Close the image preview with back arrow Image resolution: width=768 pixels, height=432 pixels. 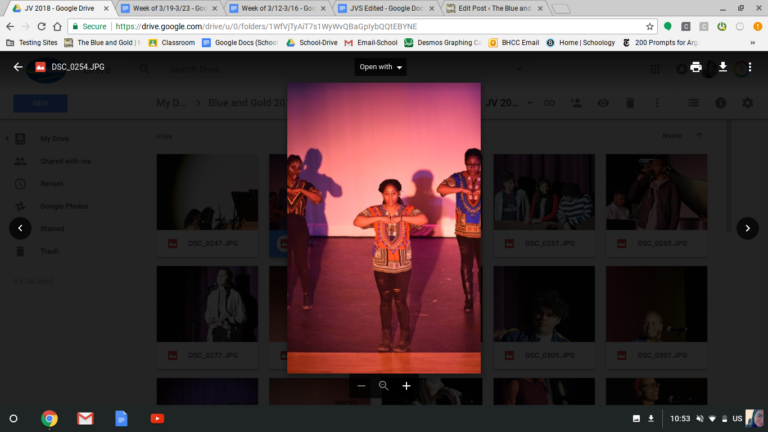tap(18, 67)
